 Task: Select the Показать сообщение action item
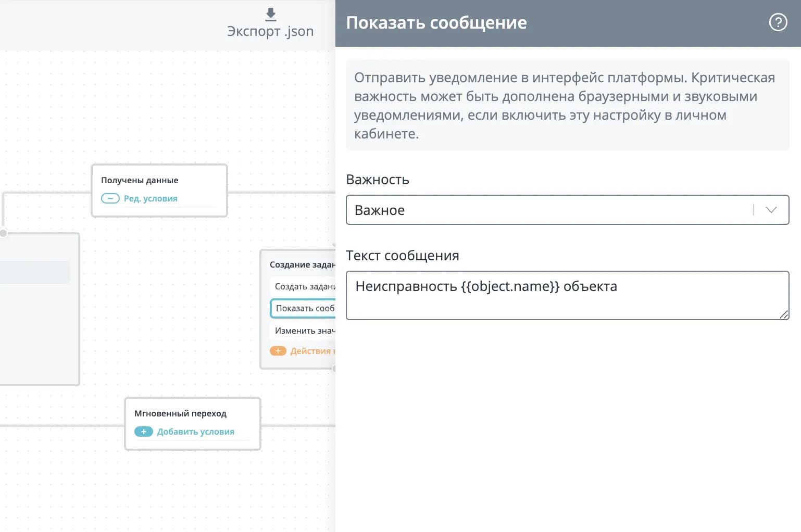pos(303,308)
